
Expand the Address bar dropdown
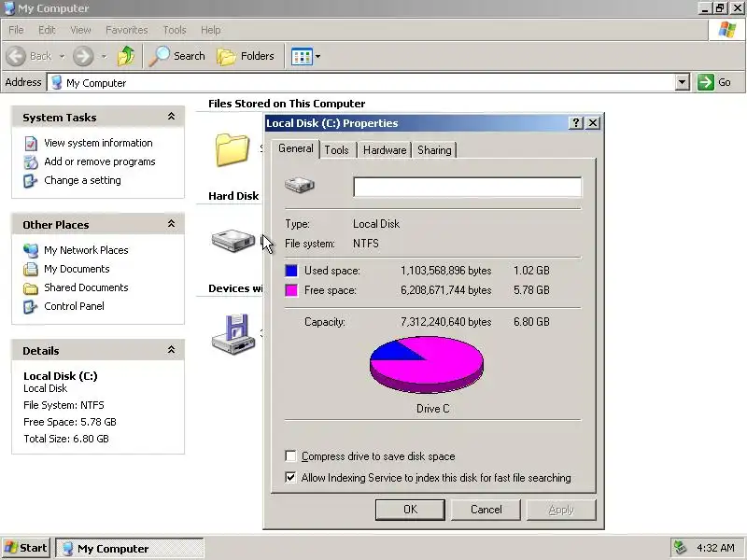click(683, 82)
